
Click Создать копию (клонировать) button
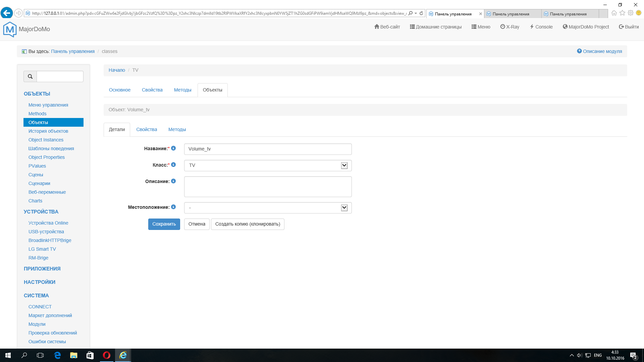click(248, 224)
